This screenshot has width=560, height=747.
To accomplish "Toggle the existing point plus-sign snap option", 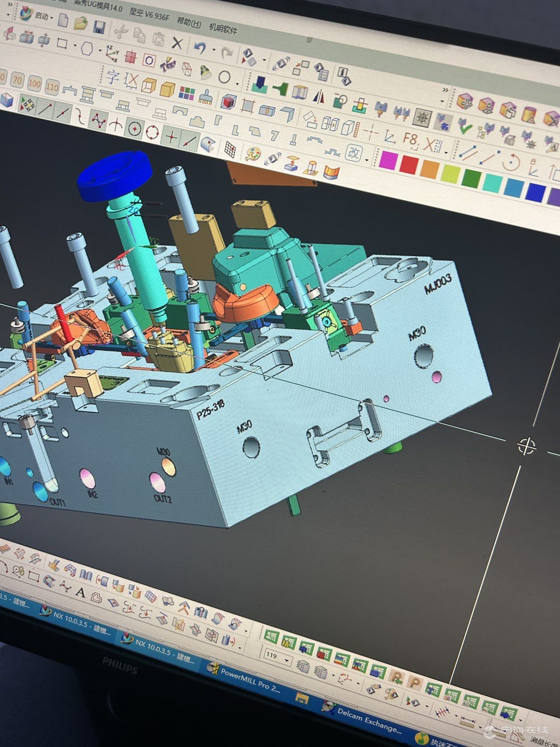I will point(171,137).
